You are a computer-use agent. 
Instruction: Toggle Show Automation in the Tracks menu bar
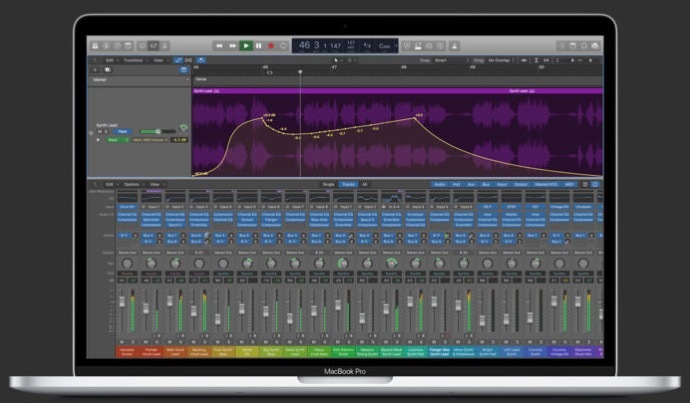[x=178, y=60]
